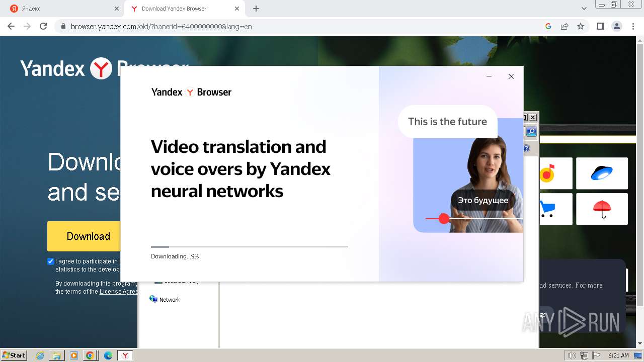Click the 'Это будущее' caption bubble
This screenshot has width=644, height=362.
tap(483, 200)
